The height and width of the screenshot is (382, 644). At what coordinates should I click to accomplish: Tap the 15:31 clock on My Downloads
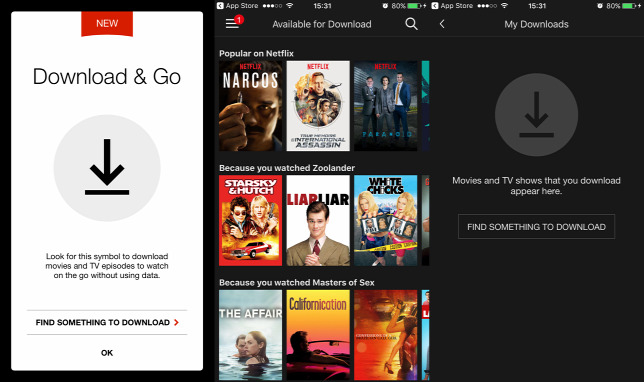click(x=537, y=6)
